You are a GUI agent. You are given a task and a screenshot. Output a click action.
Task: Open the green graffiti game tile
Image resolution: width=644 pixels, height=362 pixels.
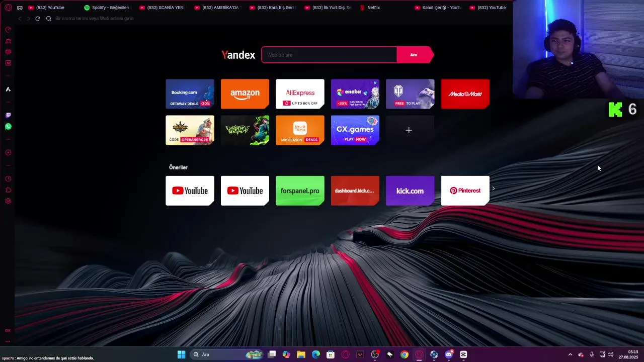(245, 130)
